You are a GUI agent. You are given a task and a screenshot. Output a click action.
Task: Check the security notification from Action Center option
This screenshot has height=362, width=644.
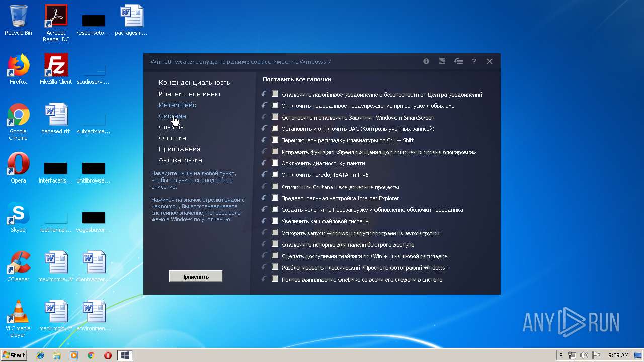(275, 94)
